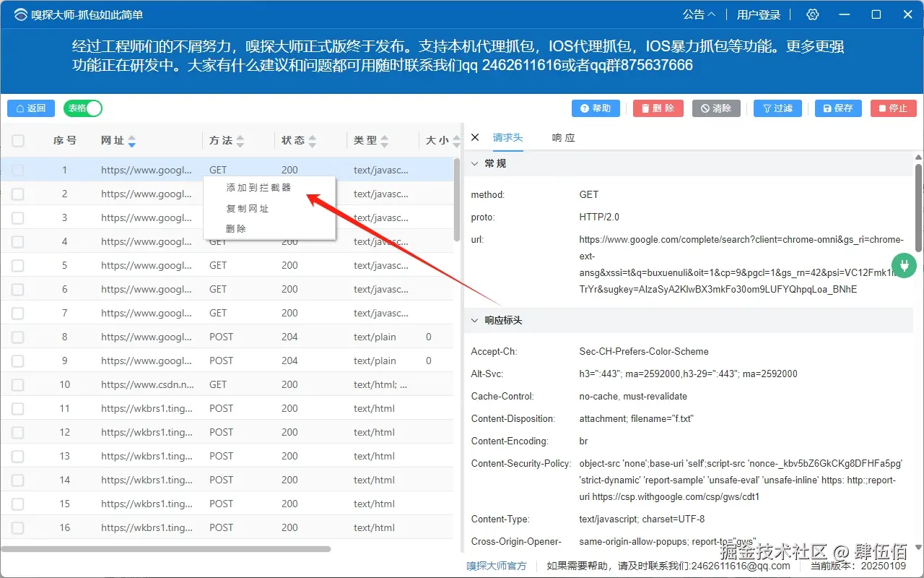924x578 pixels.
Task: Click the blue 帮助 button
Action: pyautogui.click(x=596, y=108)
